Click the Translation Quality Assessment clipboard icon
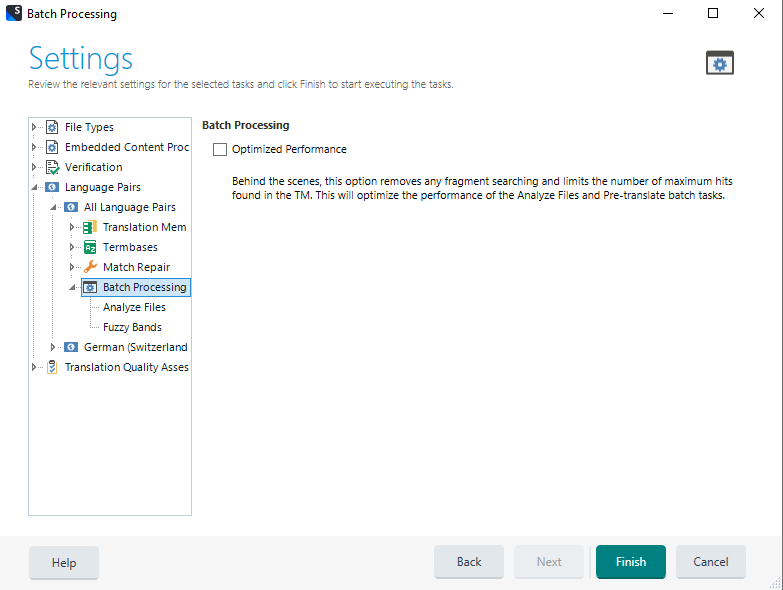Image resolution: width=783 pixels, height=590 pixels. click(x=52, y=367)
